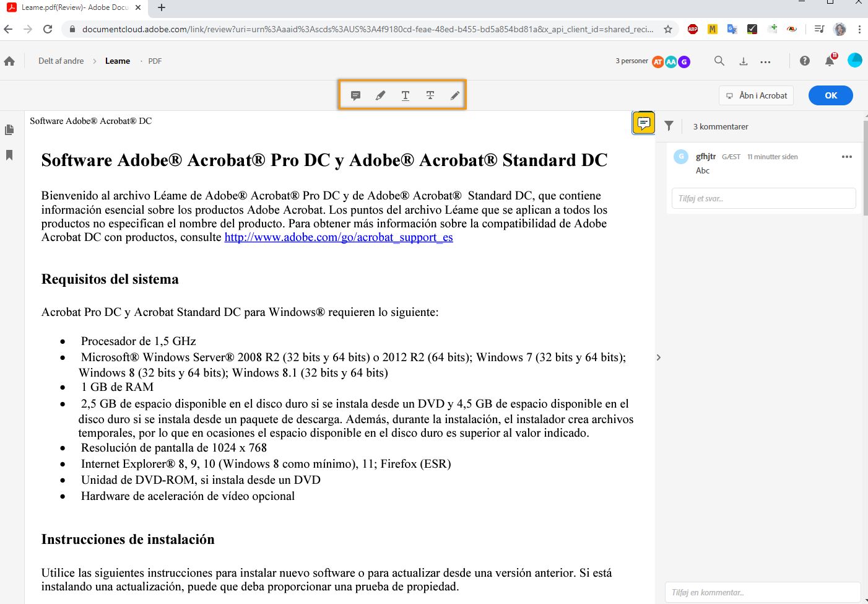The image size is (868, 604).
Task: Click the address bar URL
Action: pyautogui.click(x=368, y=29)
